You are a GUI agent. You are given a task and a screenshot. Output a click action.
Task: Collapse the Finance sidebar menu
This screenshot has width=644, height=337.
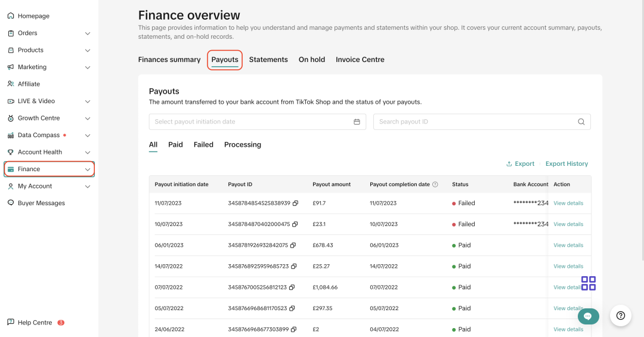pyautogui.click(x=88, y=169)
